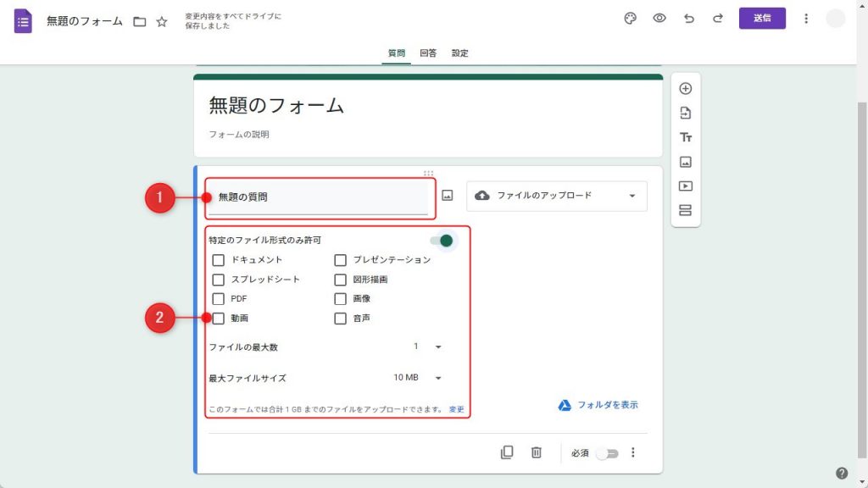Open the 最大ファイルサイズ 10 MB dropdown

(x=418, y=378)
